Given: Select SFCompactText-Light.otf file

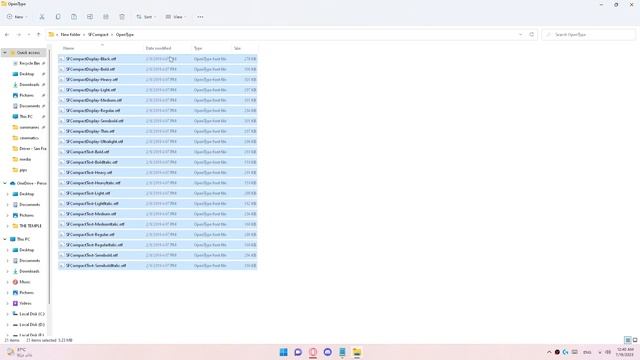Looking at the screenshot, I should tap(158, 193).
